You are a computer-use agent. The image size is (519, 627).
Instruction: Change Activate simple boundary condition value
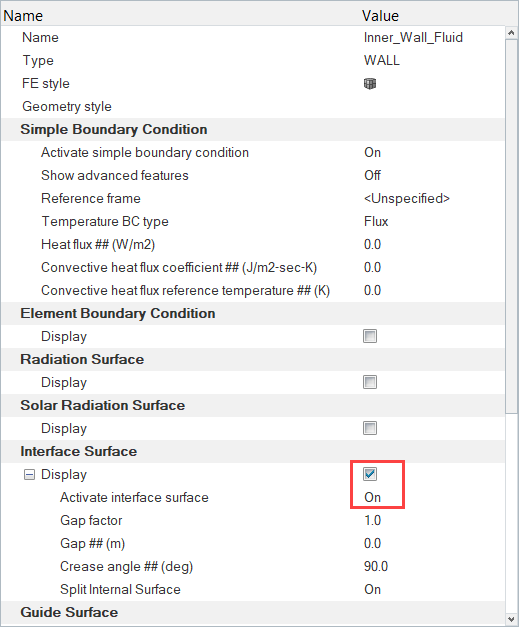[x=372, y=153]
